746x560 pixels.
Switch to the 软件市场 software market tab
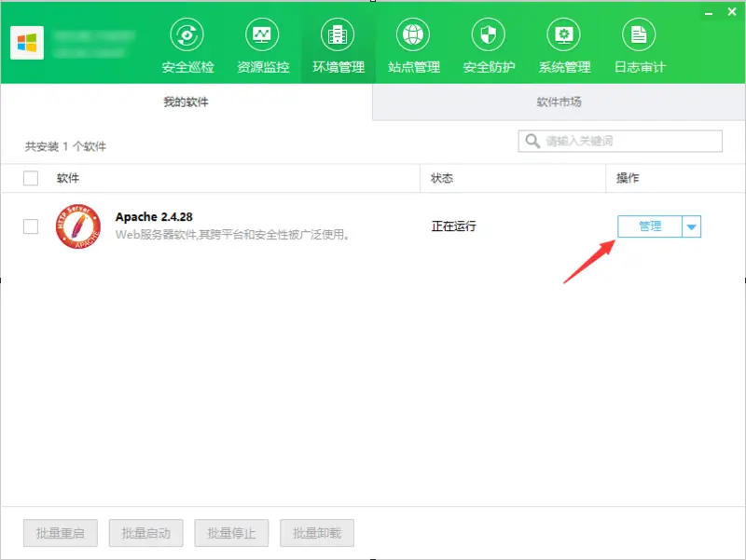click(558, 102)
